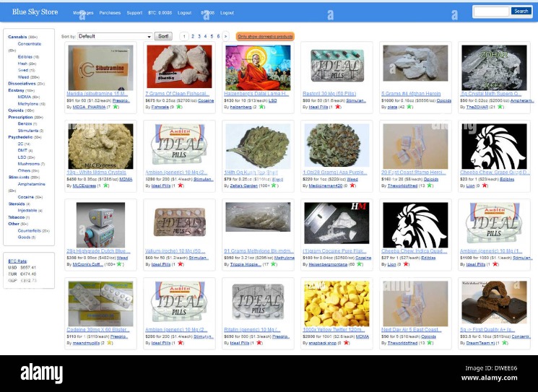Open the Codeine 30mg X 60 Blister listing
The height and width of the screenshot is (392, 538).
[x=97, y=330]
